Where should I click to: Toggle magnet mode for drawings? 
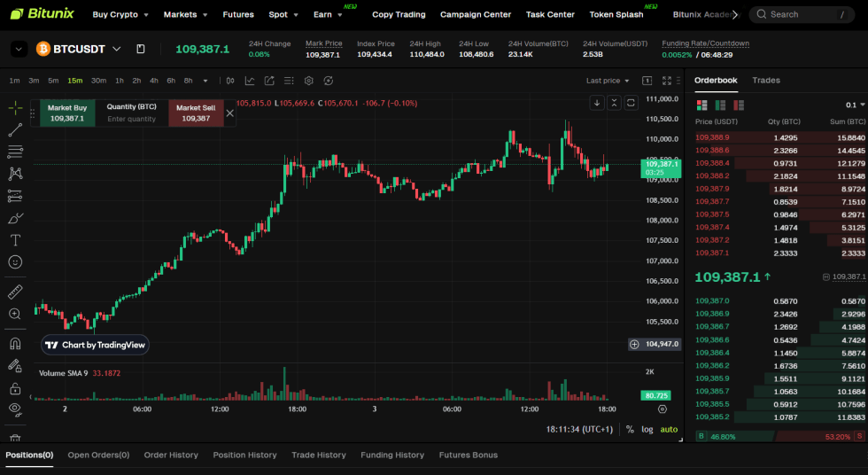tap(15, 343)
